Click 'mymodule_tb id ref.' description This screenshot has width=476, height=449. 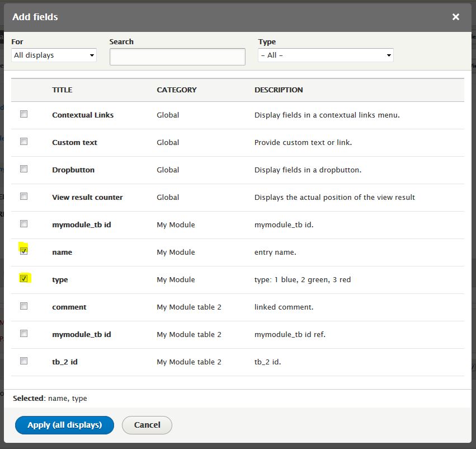point(290,334)
